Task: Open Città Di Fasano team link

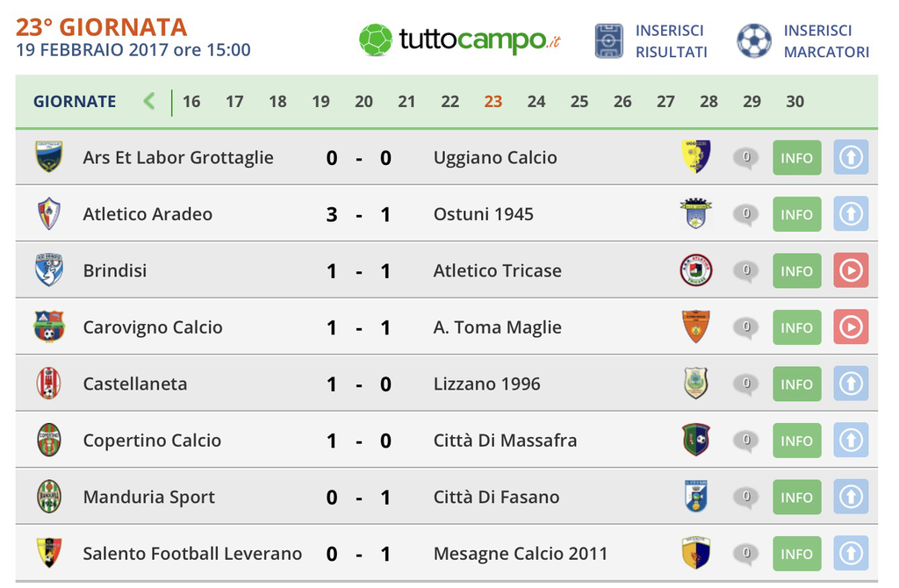Action: click(497, 497)
